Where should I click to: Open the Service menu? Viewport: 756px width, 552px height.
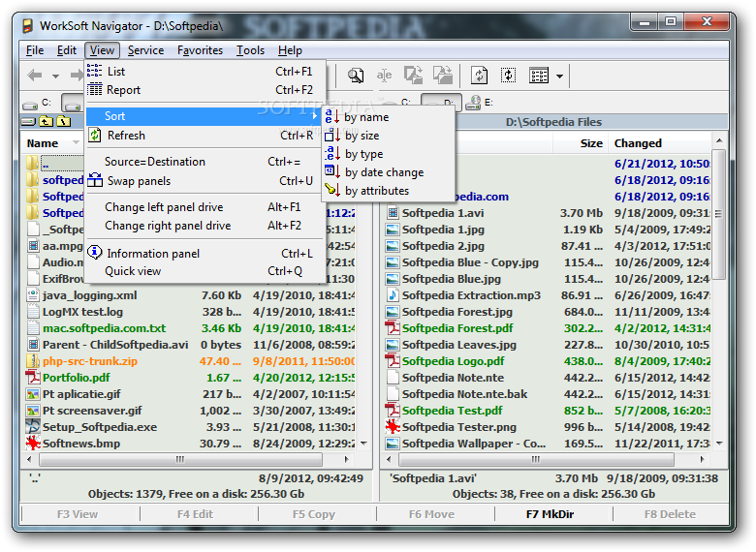point(145,50)
